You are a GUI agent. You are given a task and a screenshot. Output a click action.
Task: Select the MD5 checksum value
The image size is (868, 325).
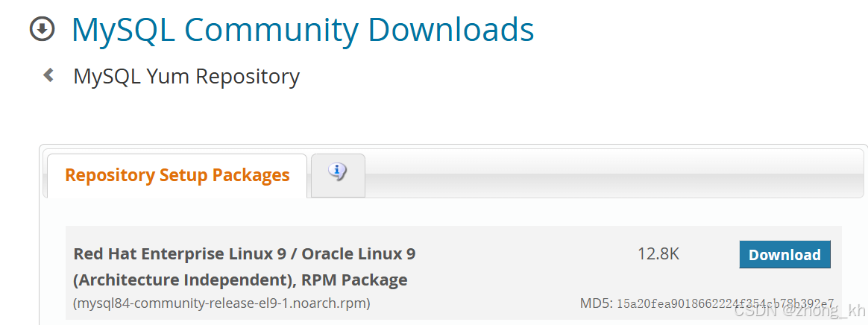point(725,303)
